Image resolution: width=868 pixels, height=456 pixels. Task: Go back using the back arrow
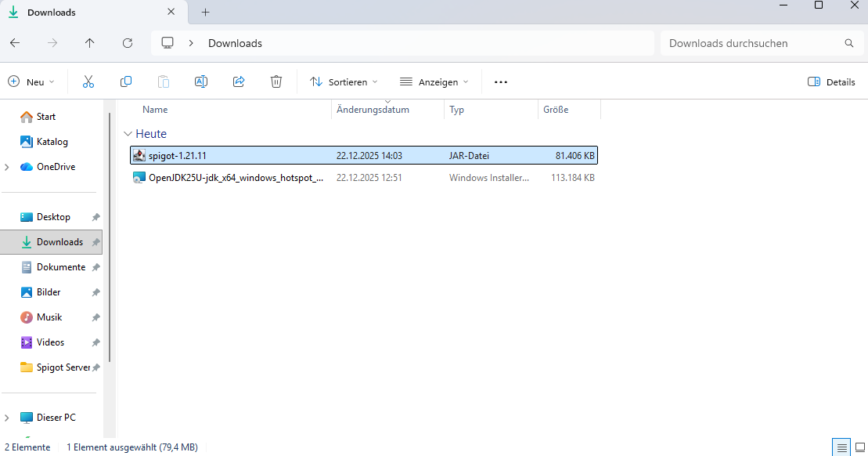(15, 43)
